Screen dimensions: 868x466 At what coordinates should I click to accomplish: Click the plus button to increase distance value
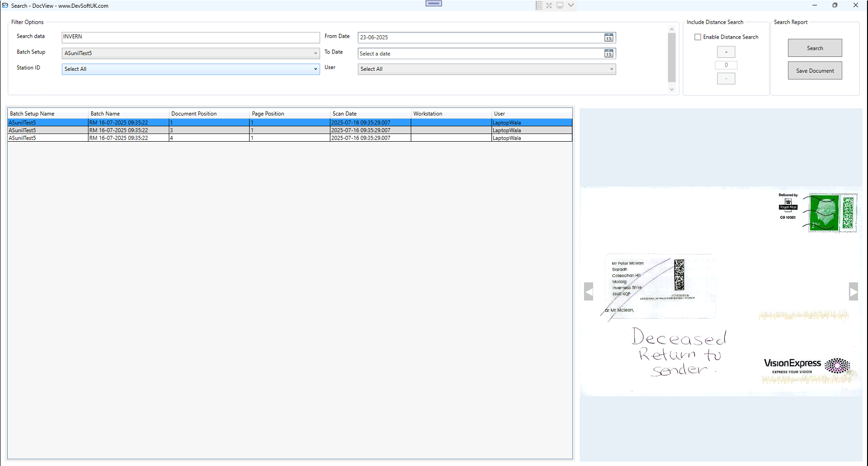(726, 52)
